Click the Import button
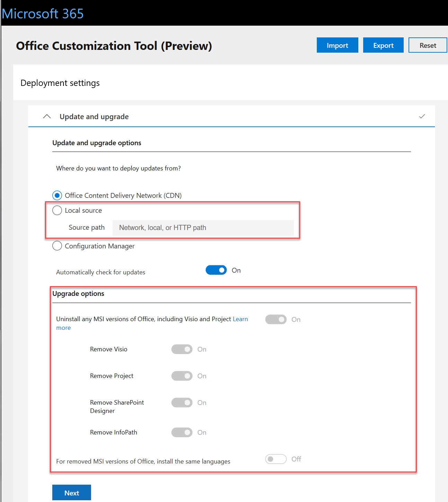Screen dimensions: 448x502 point(337,45)
